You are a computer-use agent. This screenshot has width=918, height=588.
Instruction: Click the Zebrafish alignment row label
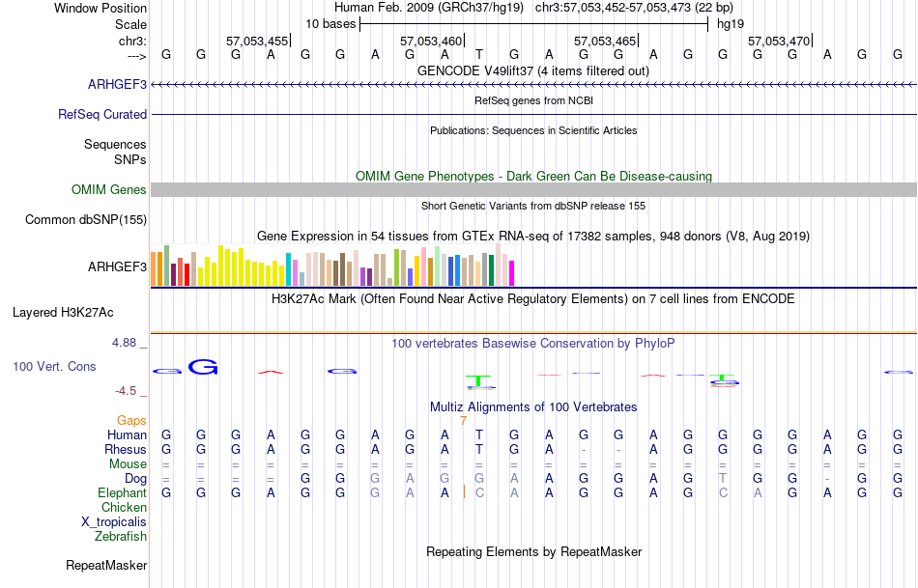point(121,536)
